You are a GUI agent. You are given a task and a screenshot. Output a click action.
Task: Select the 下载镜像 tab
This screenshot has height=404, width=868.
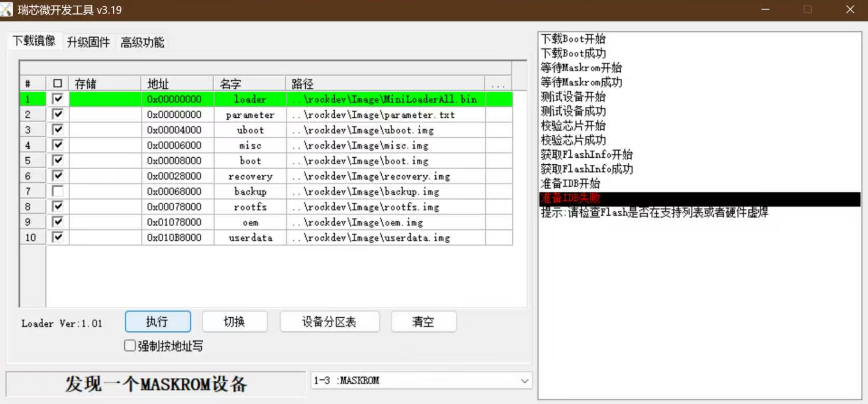click(34, 41)
